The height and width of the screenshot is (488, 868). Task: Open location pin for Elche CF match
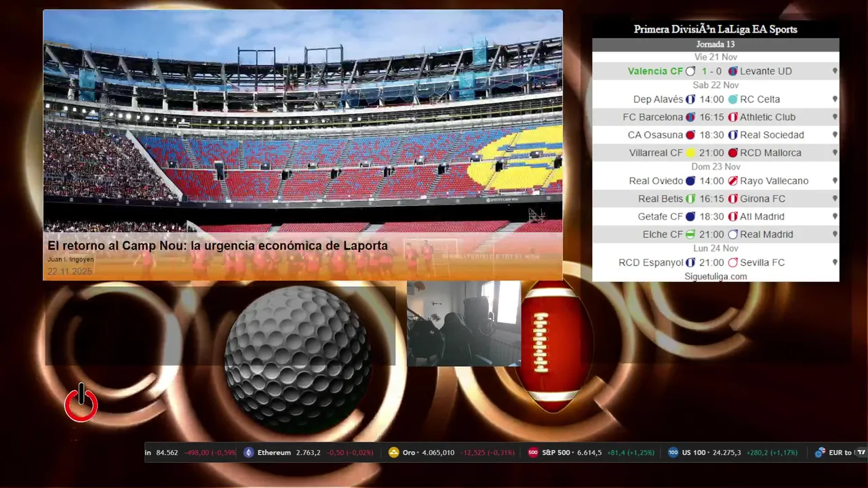(x=835, y=235)
